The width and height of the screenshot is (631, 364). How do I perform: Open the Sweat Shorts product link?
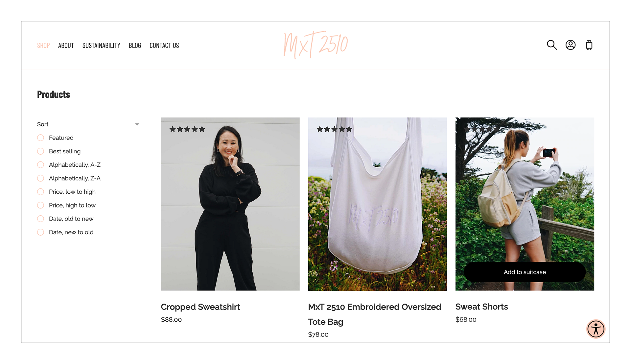(482, 307)
